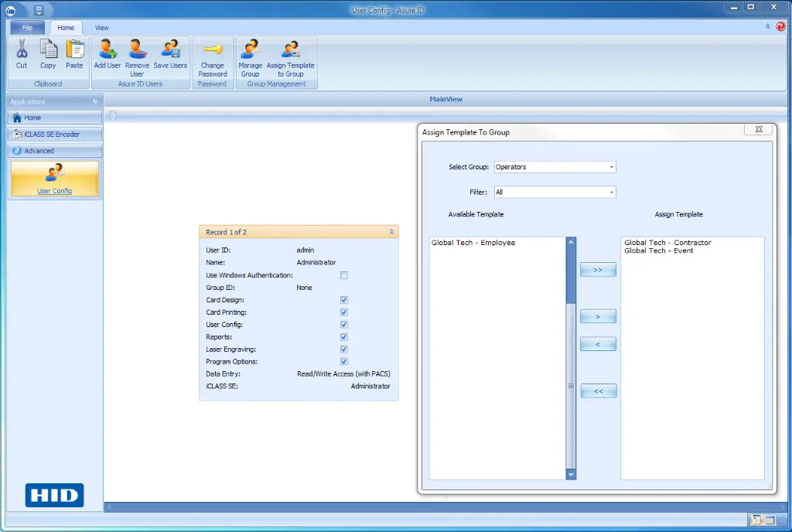Click the remove all << button
The height and width of the screenshot is (532, 792).
tap(598, 391)
